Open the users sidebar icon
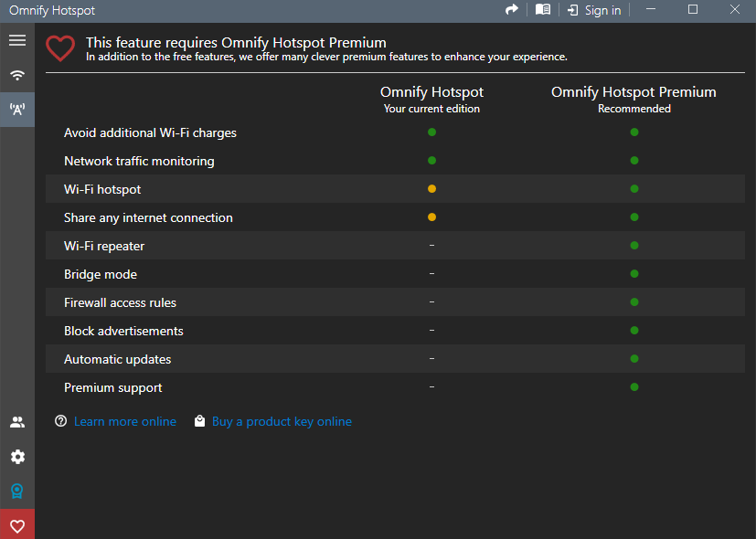Image resolution: width=756 pixels, height=539 pixels. coord(17,422)
